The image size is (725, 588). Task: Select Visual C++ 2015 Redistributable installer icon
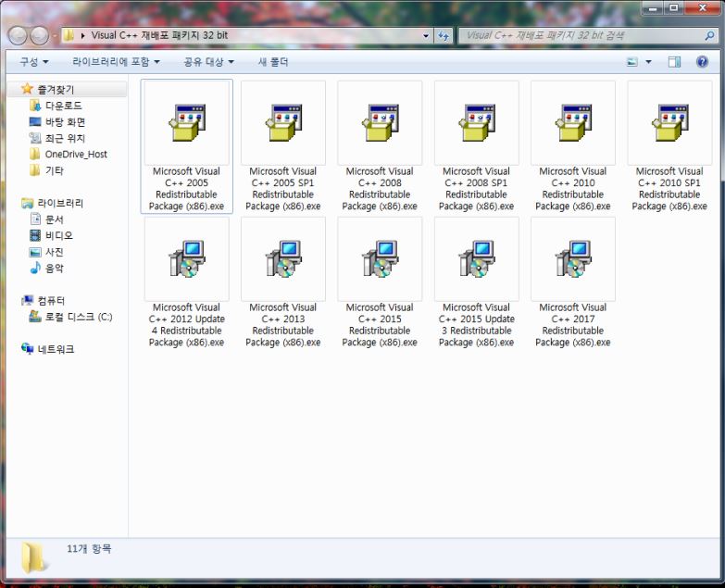point(380,259)
